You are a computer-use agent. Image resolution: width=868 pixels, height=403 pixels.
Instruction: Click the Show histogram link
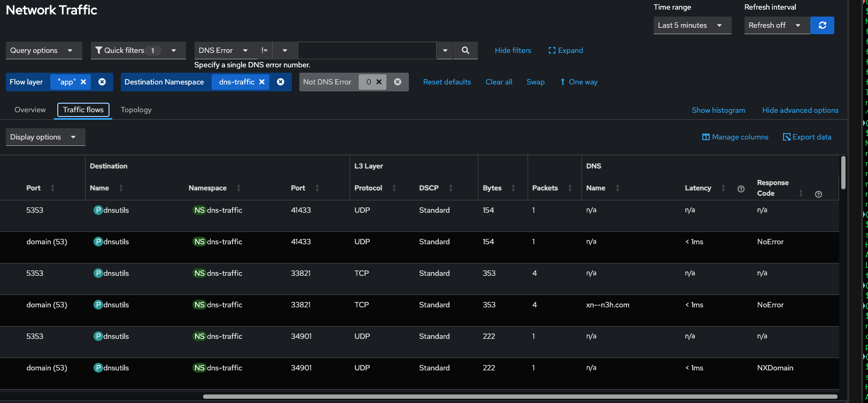click(x=718, y=110)
